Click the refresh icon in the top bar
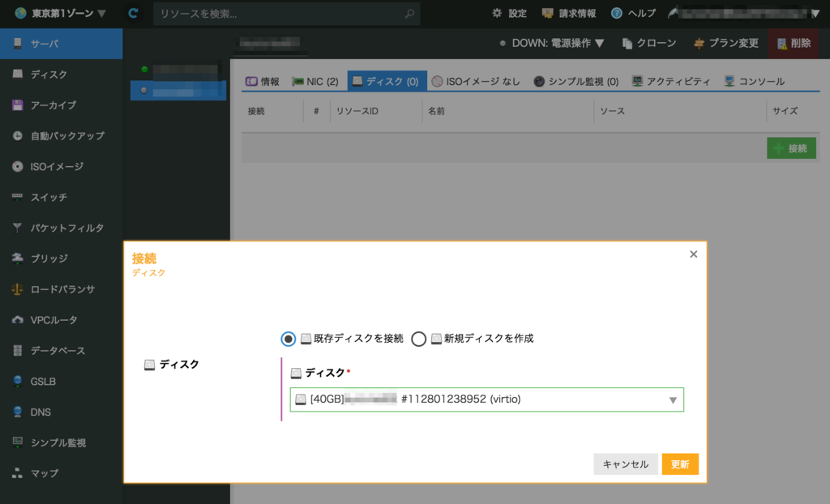This screenshot has height=504, width=830. pyautogui.click(x=134, y=13)
